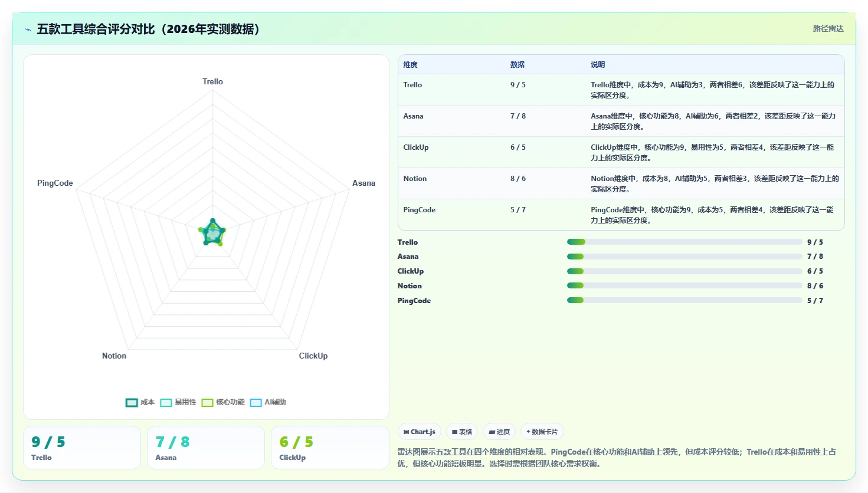Click the PingCode description mentioning 核心功能为9

pos(713,215)
